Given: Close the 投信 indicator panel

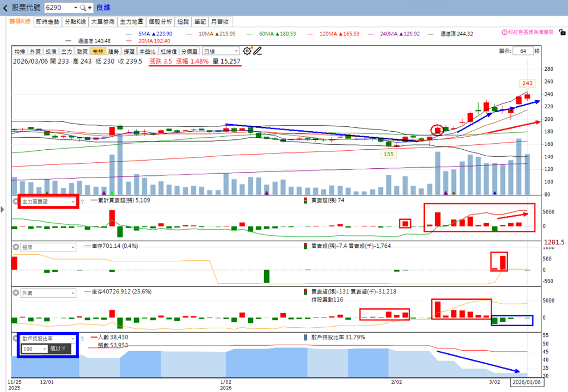Looking at the screenshot, I should pyautogui.click(x=16, y=247).
